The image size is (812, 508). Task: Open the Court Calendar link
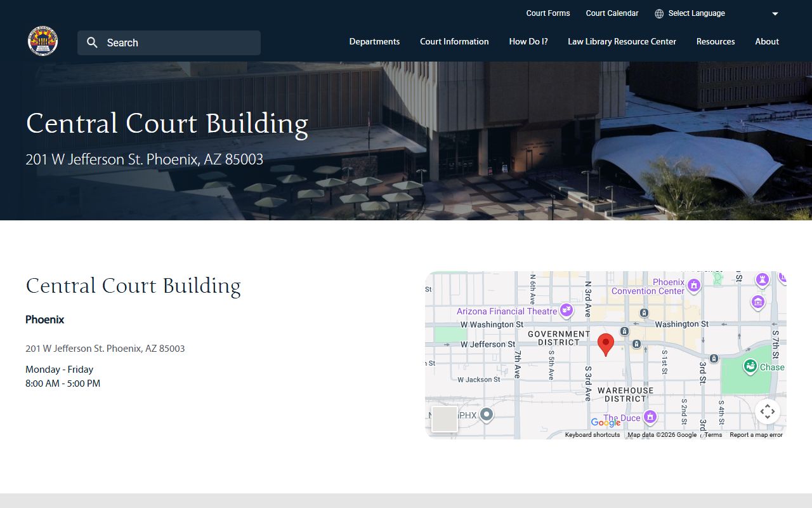point(612,13)
